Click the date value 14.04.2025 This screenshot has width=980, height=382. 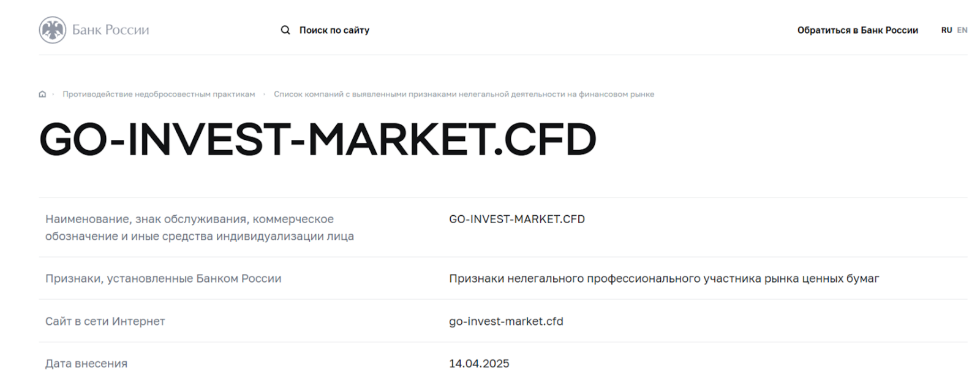click(x=479, y=364)
